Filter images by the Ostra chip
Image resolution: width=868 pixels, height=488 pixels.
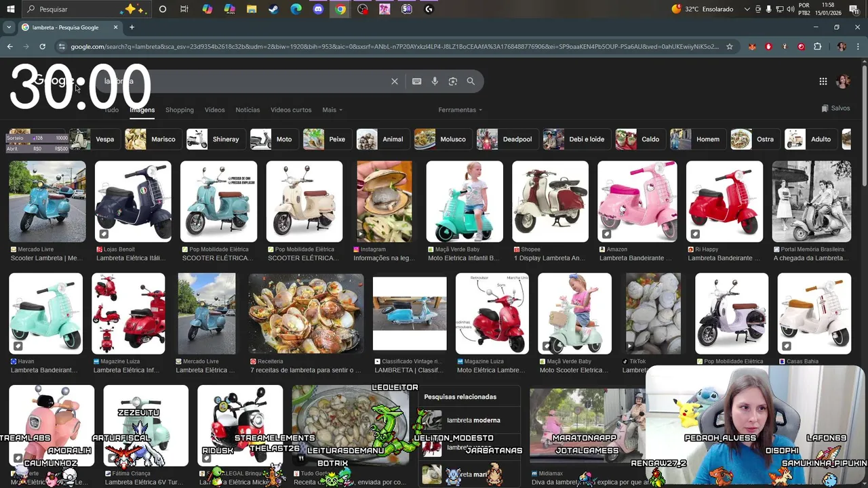tap(755, 139)
